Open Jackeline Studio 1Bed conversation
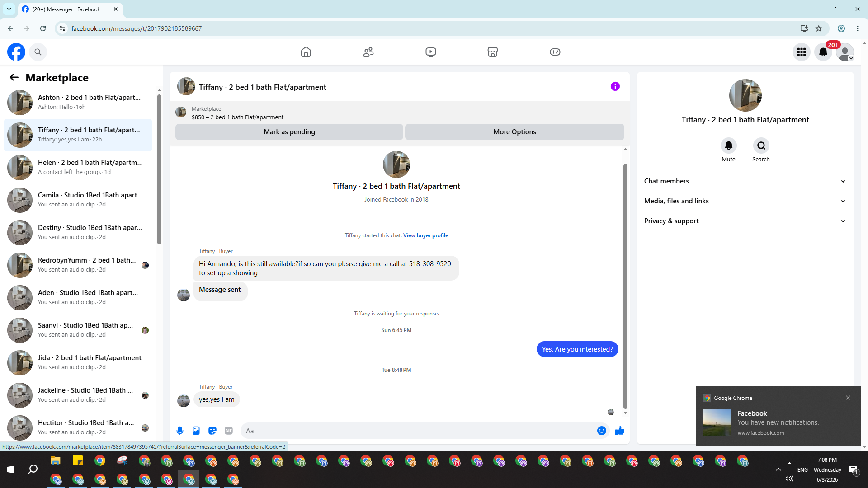868x488 pixels. coord(78,395)
